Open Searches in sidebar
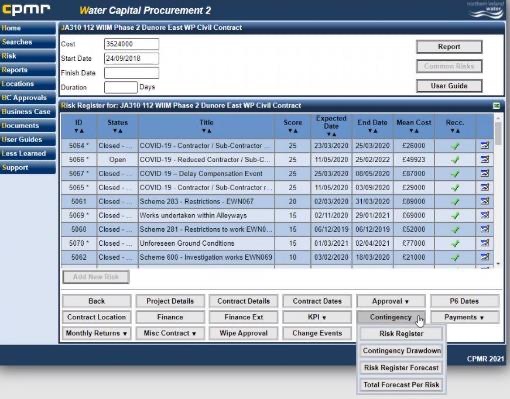Screen dimensions: 510x399 [x=28, y=42]
